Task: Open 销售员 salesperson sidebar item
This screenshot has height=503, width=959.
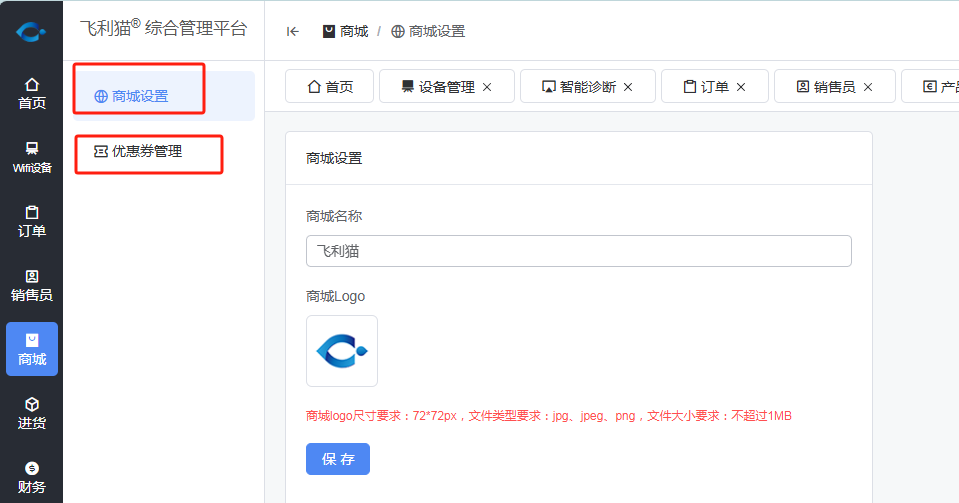Action: [31, 285]
